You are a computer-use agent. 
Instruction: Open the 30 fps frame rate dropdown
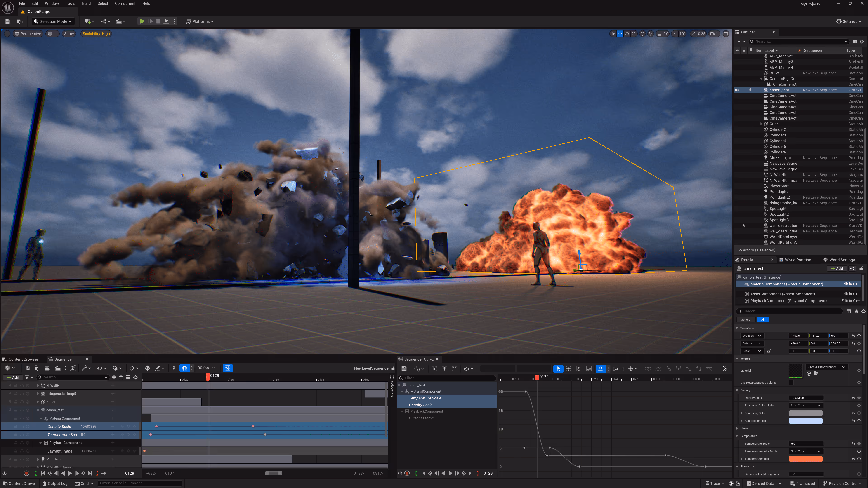[206, 368]
